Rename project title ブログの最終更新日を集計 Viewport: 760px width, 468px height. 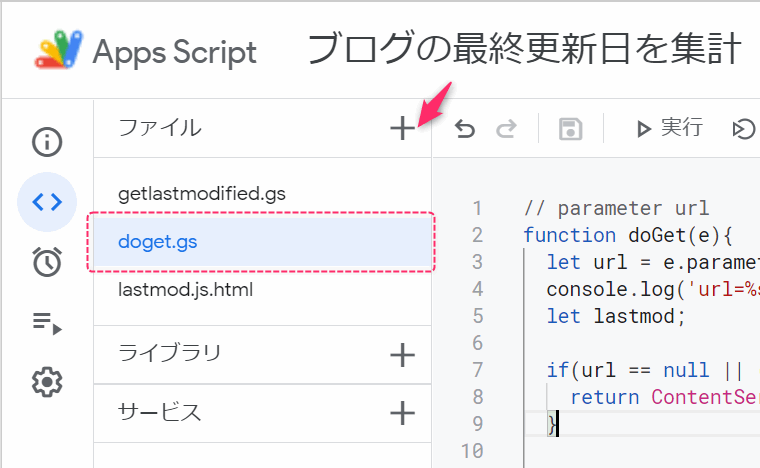pyautogui.click(x=524, y=49)
